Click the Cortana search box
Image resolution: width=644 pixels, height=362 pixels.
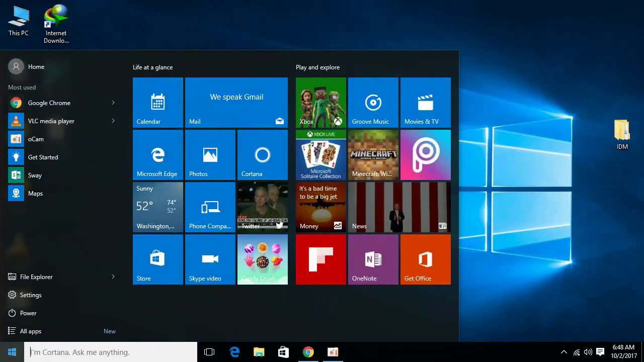[111, 352]
